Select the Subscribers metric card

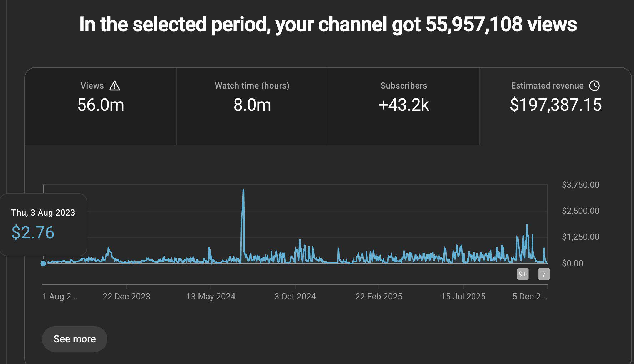(x=404, y=105)
